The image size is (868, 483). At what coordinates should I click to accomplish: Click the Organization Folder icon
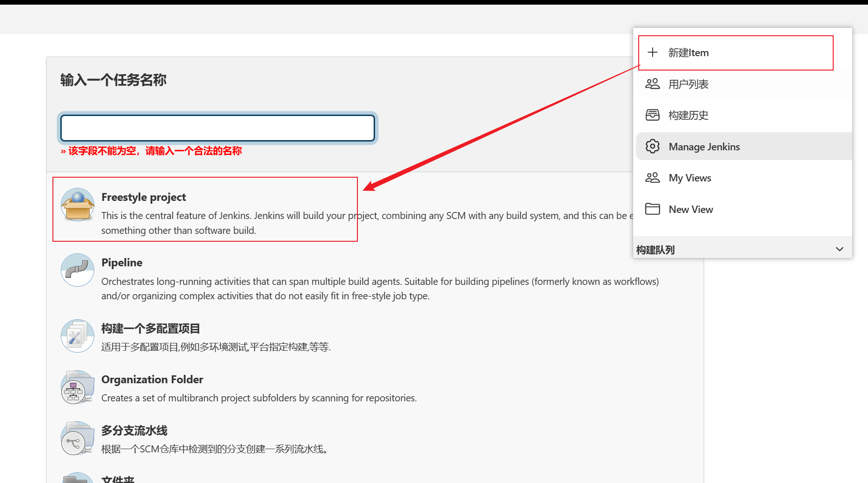click(x=78, y=387)
